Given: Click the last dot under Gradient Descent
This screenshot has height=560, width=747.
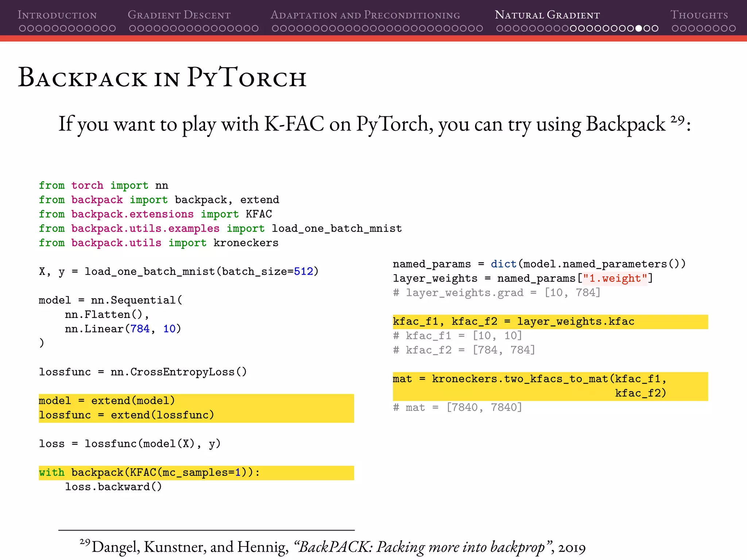Looking at the screenshot, I should [x=255, y=28].
